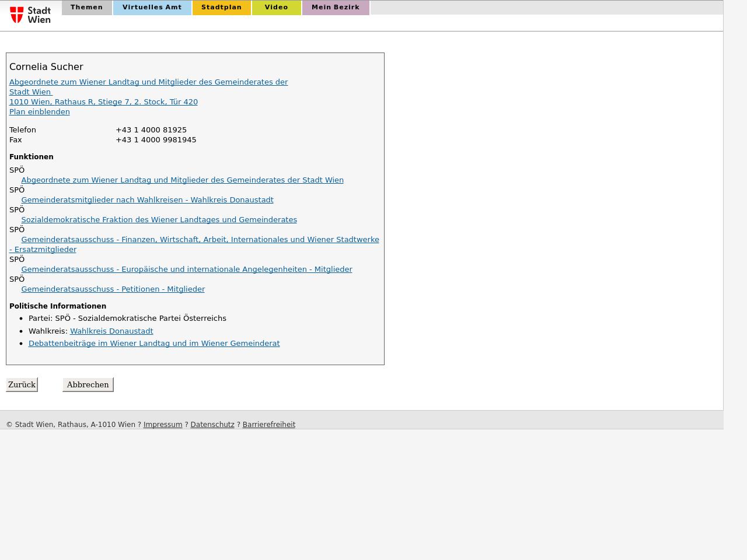Switch to the Stadtplan tab
Image resolution: width=747 pixels, height=560 pixels.
click(x=221, y=8)
